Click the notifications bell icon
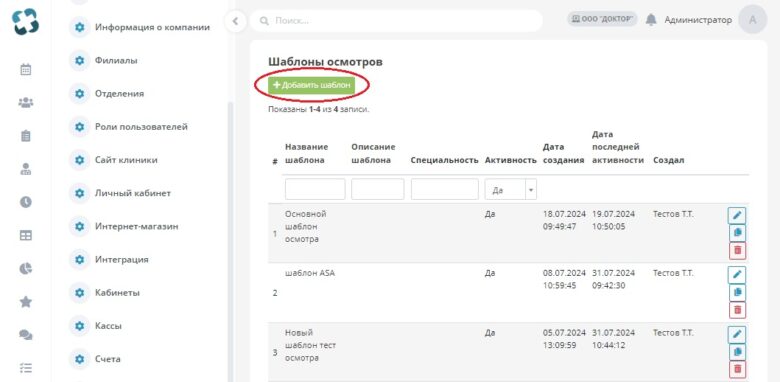This screenshot has width=780, height=382. 651,20
